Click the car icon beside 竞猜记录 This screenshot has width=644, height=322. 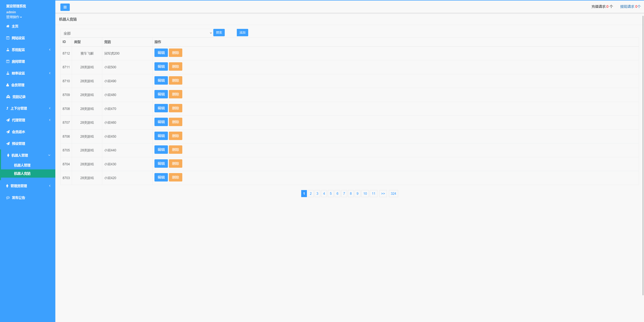(8, 97)
